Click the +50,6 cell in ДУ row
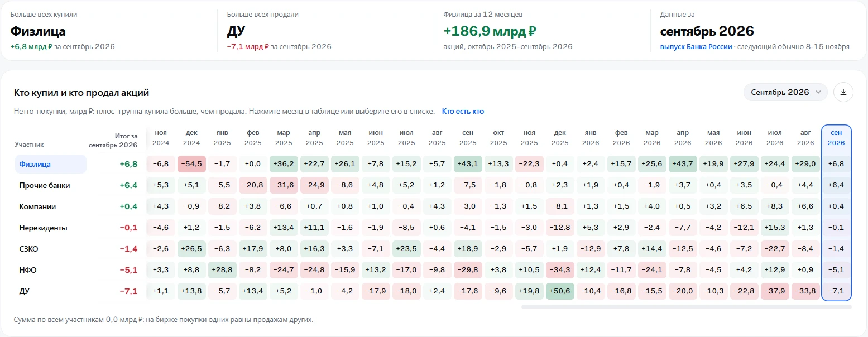 (x=560, y=291)
